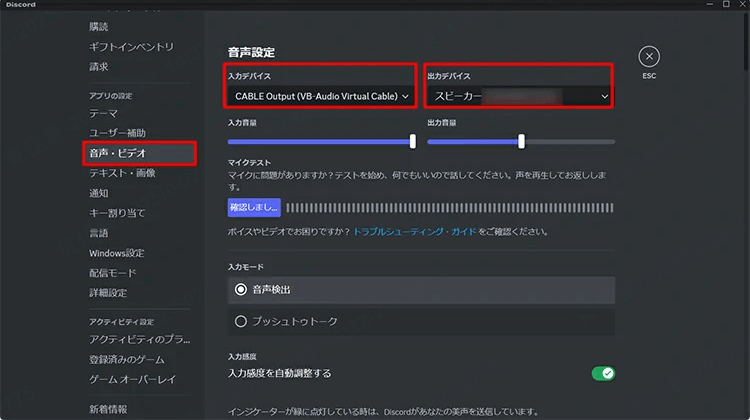
Task: Click the 入力感度 label
Action: [242, 357]
